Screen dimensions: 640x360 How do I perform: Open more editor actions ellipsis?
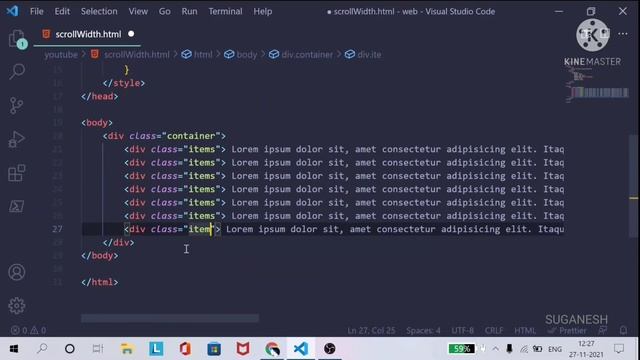[x=623, y=34]
